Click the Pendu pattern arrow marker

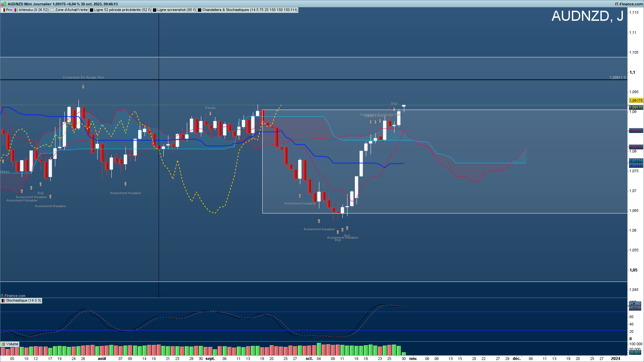click(210, 114)
